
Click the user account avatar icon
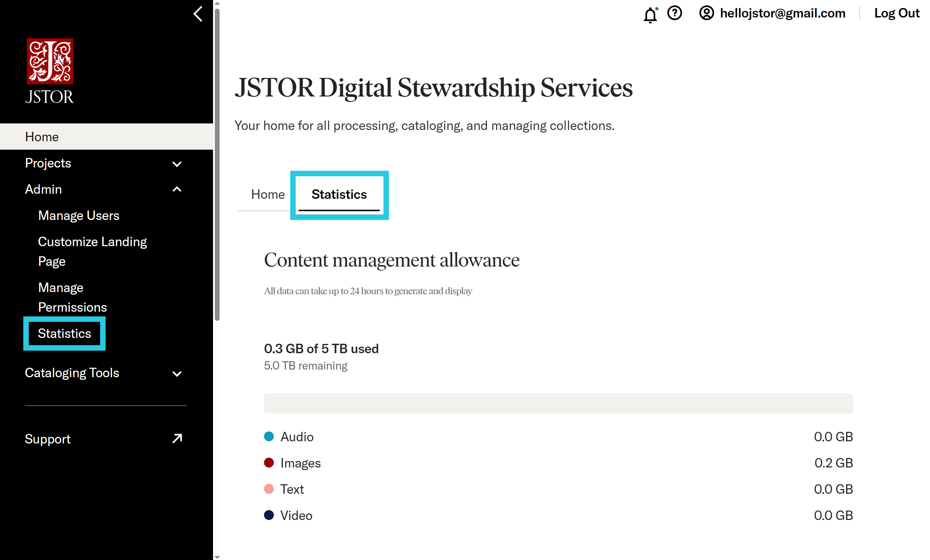click(x=706, y=13)
